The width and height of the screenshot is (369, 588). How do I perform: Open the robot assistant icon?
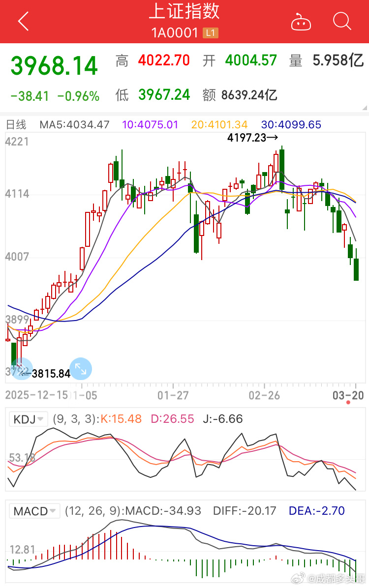click(301, 21)
